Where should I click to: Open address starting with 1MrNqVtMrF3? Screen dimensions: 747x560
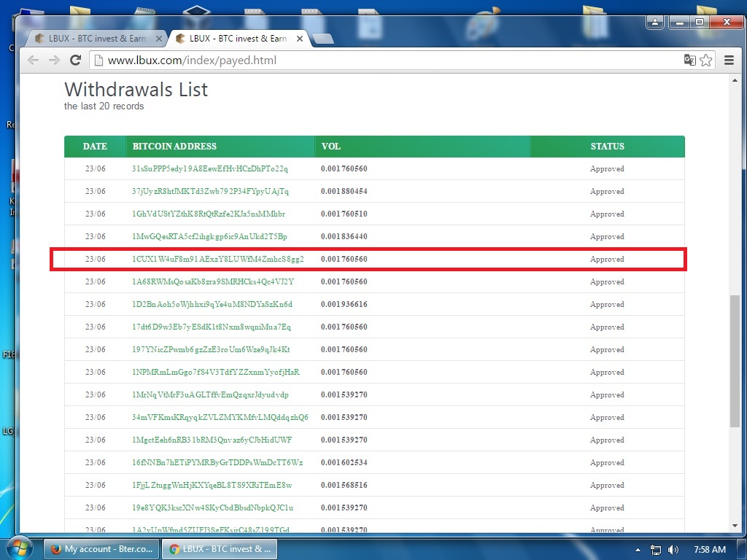(210, 394)
